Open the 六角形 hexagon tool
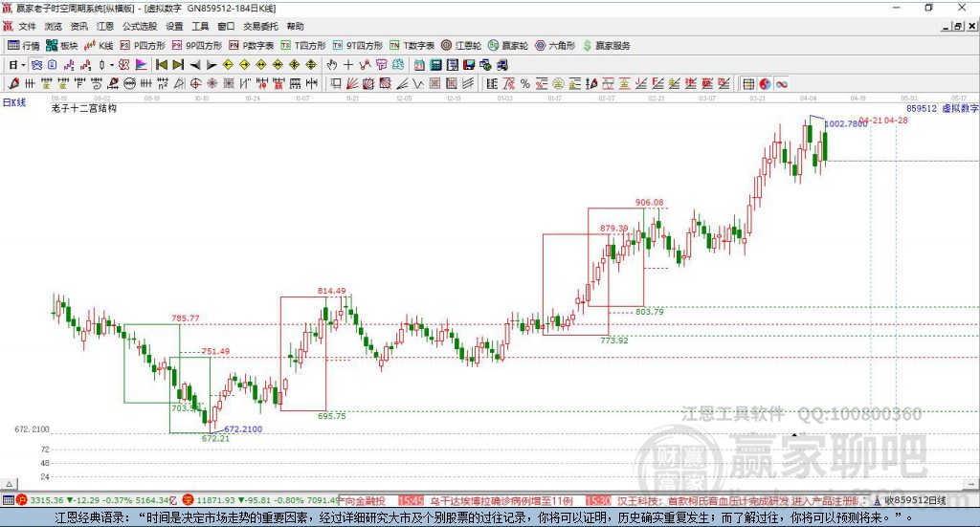This screenshot has width=980, height=527. click(555, 46)
